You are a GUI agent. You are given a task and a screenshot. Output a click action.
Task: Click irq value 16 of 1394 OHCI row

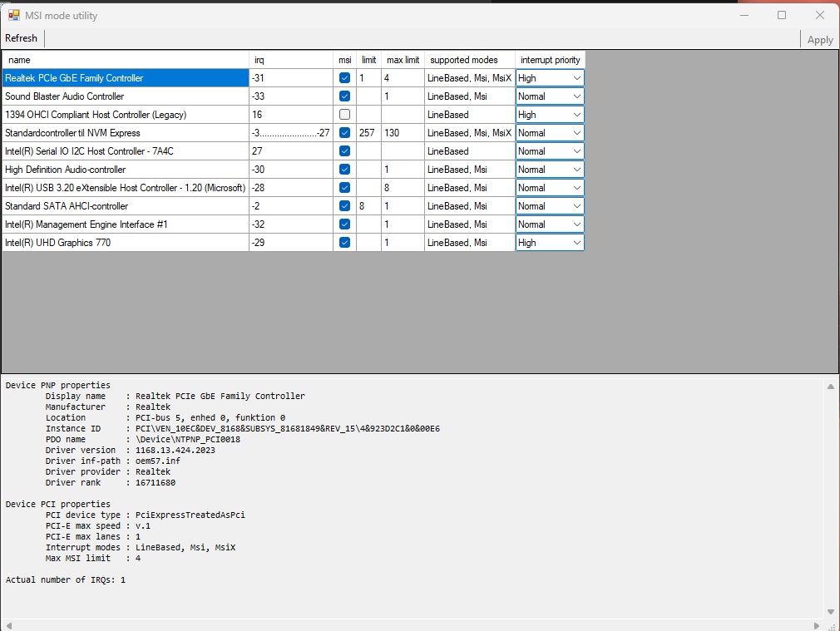coord(291,115)
